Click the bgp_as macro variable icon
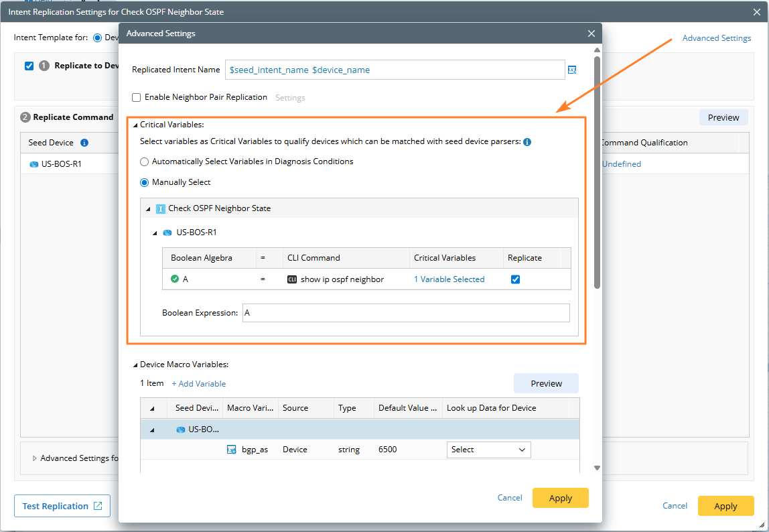The image size is (769, 532). point(232,450)
